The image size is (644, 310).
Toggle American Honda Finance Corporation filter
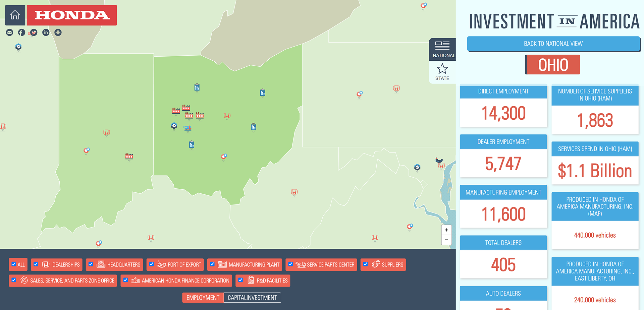pyautogui.click(x=125, y=280)
